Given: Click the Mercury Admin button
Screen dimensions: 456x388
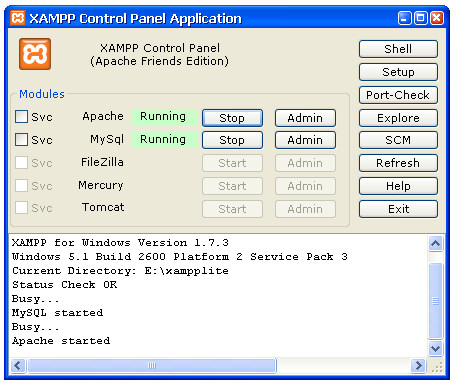Looking at the screenshot, I should 305,186.
